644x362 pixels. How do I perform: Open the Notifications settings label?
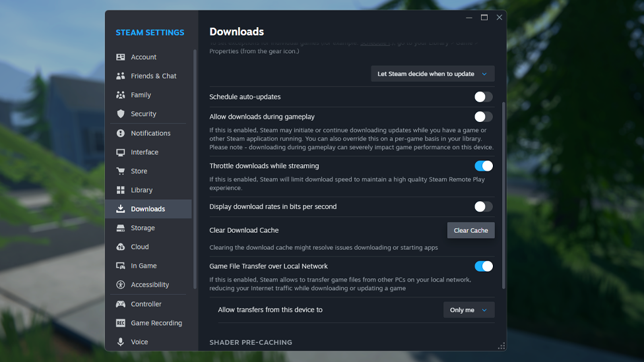150,133
